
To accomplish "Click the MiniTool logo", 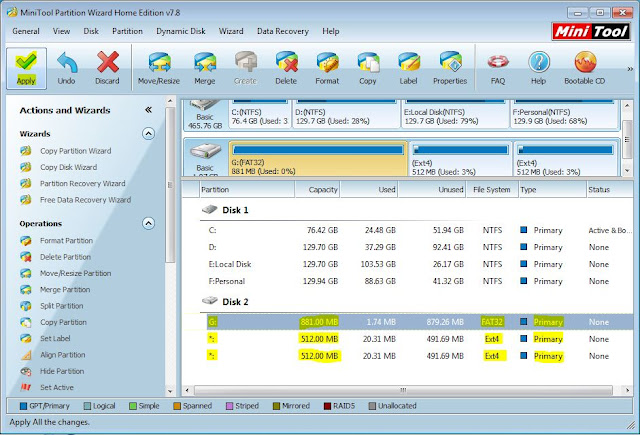I will coord(591,31).
